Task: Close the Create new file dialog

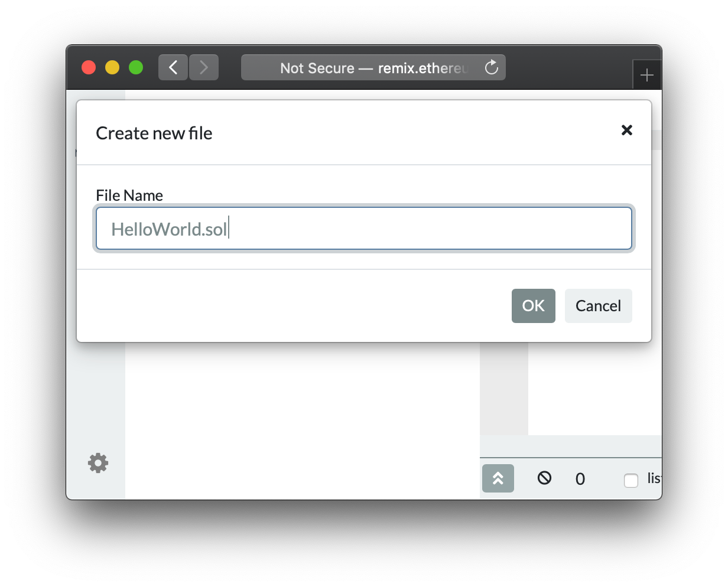Action: (627, 130)
